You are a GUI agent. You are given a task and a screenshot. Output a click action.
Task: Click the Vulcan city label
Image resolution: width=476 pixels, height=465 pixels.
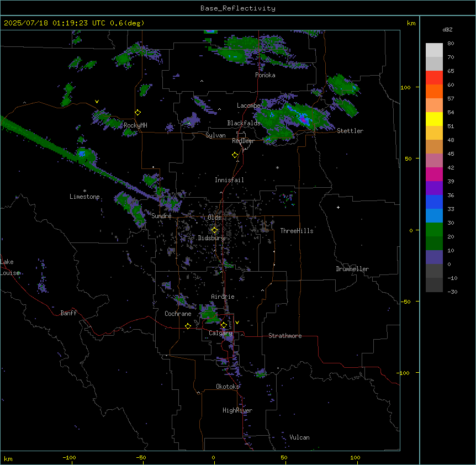point(300,437)
